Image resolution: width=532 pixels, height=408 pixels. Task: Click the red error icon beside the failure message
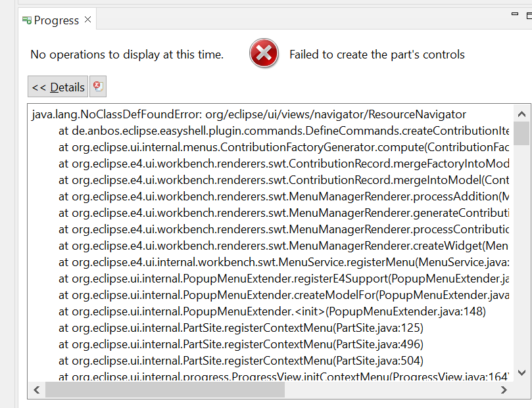tap(264, 53)
